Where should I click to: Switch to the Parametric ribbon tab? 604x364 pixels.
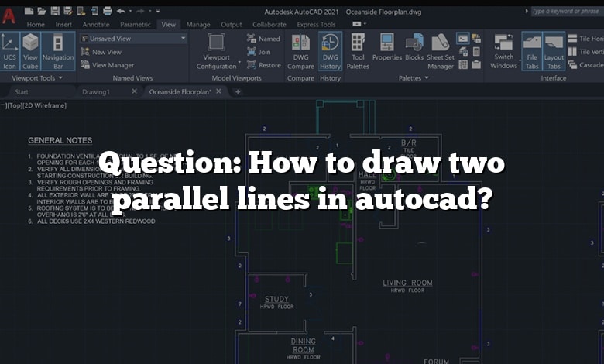(136, 25)
